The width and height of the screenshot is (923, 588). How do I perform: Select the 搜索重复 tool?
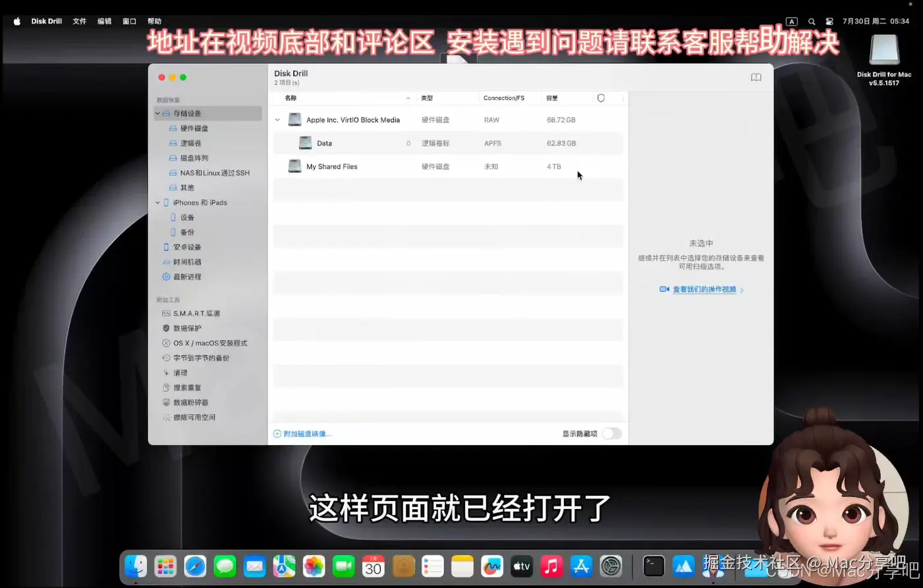188,387
